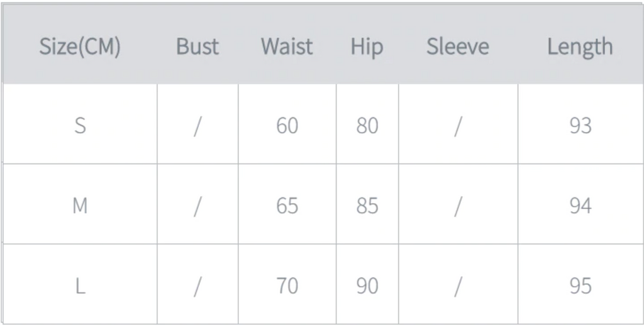Click waist value 70 for size L

287,286
